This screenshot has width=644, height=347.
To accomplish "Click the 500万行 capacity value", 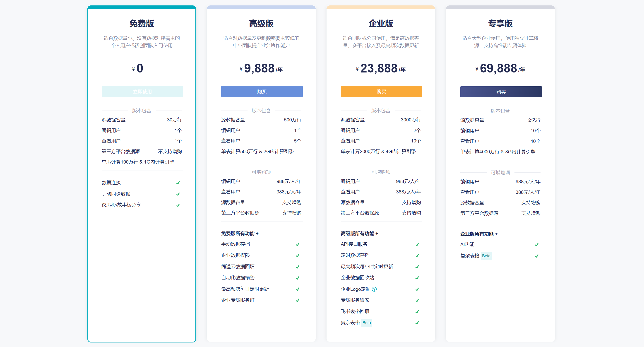I will click(x=293, y=120).
